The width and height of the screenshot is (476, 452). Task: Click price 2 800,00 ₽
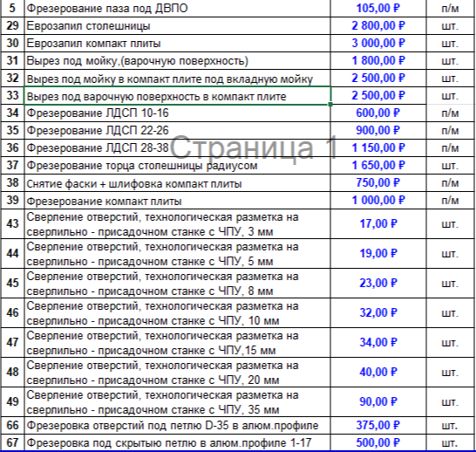coord(378,26)
